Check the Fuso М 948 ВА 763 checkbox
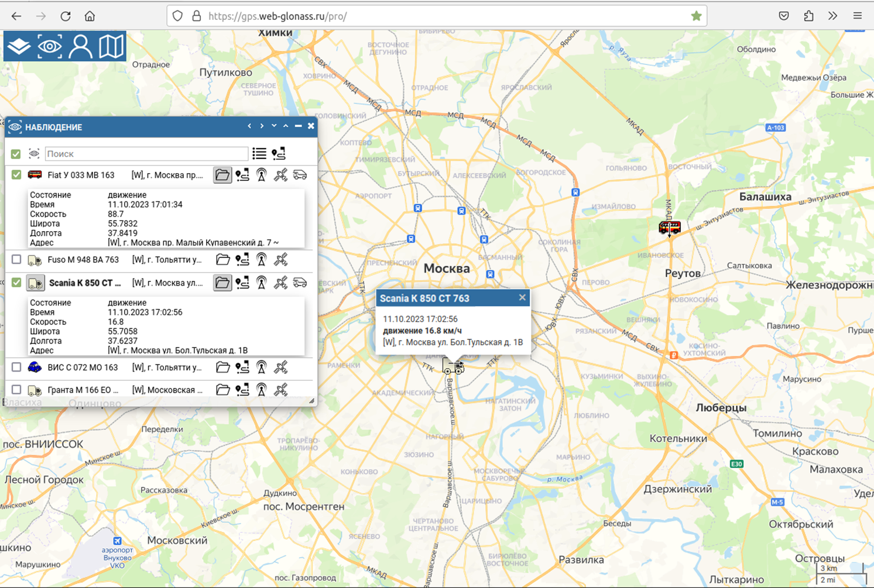This screenshot has width=874, height=588. [x=16, y=259]
